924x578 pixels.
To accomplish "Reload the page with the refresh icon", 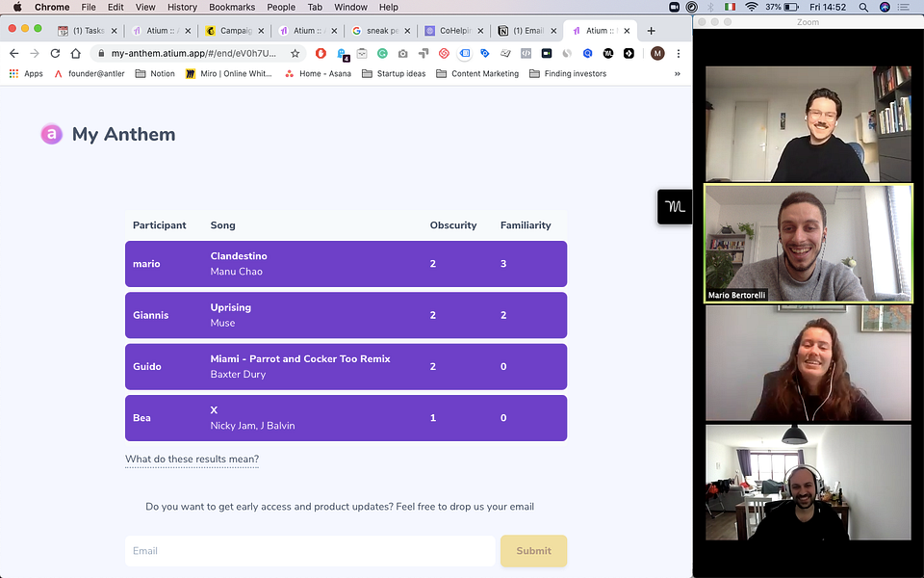I will click(55, 53).
